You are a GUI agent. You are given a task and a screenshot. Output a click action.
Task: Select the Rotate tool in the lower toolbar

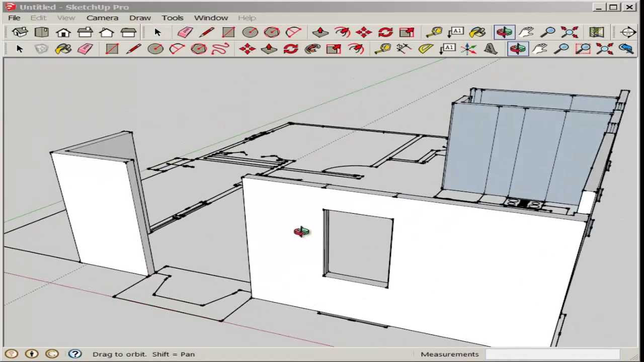coord(291,49)
